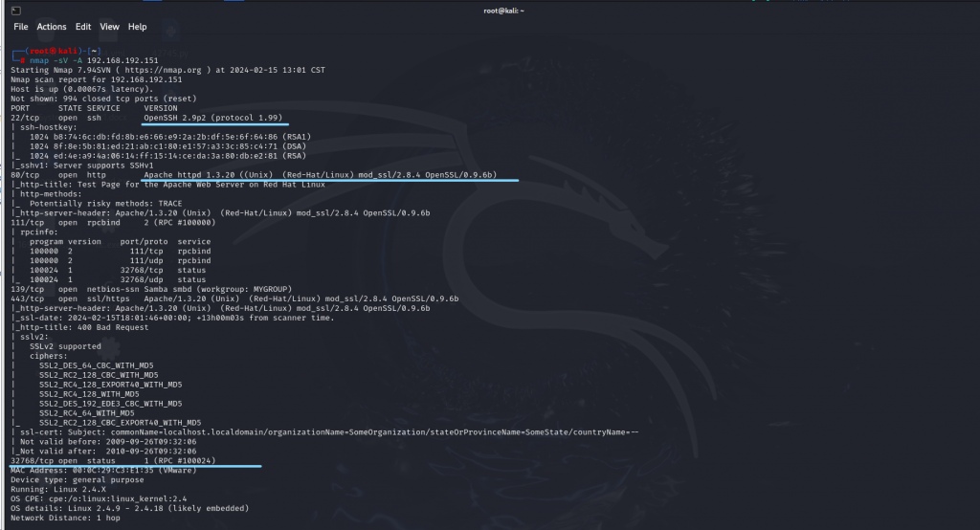Image resolution: width=980 pixels, height=530 pixels.
Task: Click the 'PORT STATE SERVICE VERSION' header row
Action: [x=94, y=108]
